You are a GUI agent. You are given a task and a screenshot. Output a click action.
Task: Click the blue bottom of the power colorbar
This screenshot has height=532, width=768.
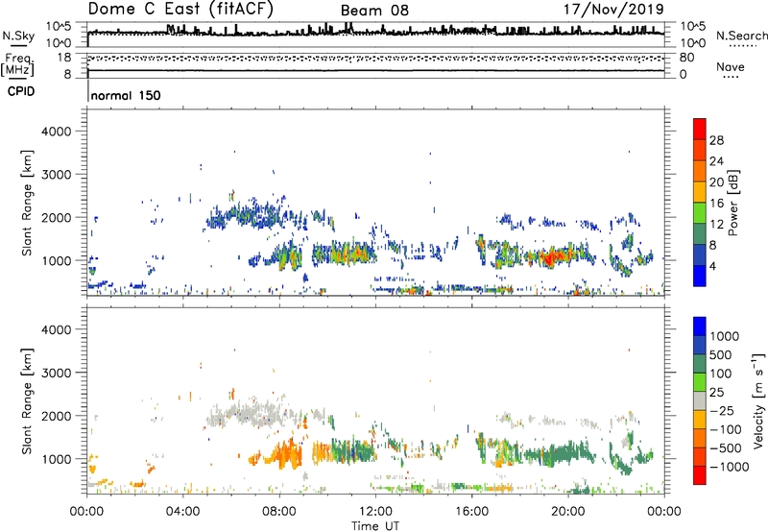(x=700, y=277)
